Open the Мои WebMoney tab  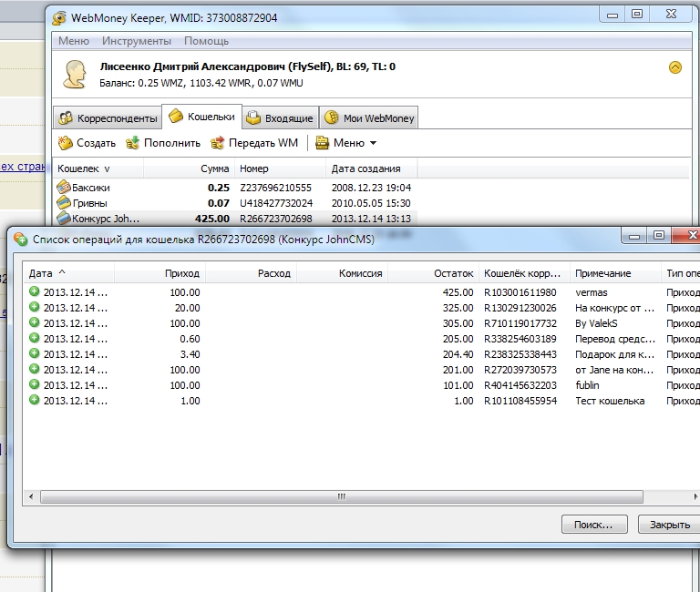point(369,118)
